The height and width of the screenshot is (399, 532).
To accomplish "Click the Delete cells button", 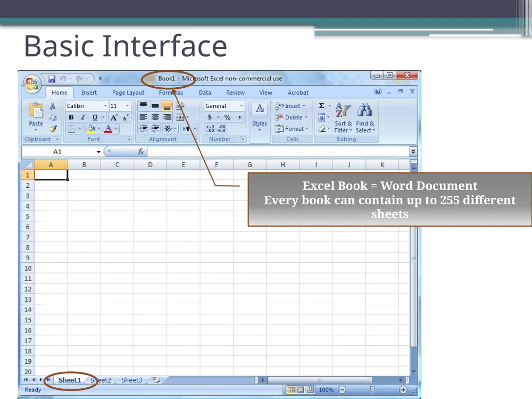I will point(292,118).
